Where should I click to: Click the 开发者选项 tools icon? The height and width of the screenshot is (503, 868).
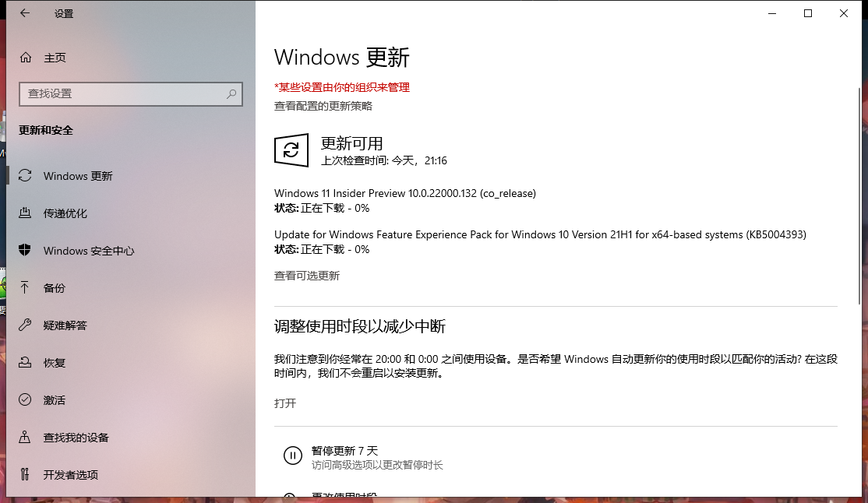coord(26,475)
